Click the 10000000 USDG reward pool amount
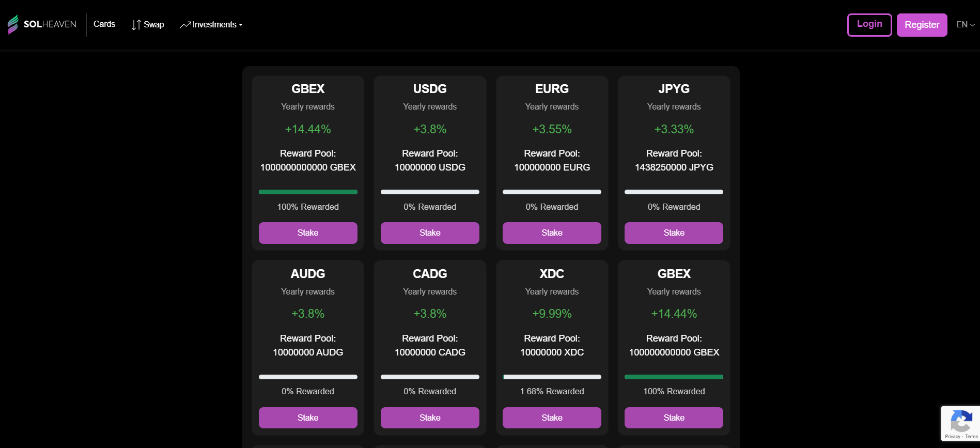 point(430,167)
